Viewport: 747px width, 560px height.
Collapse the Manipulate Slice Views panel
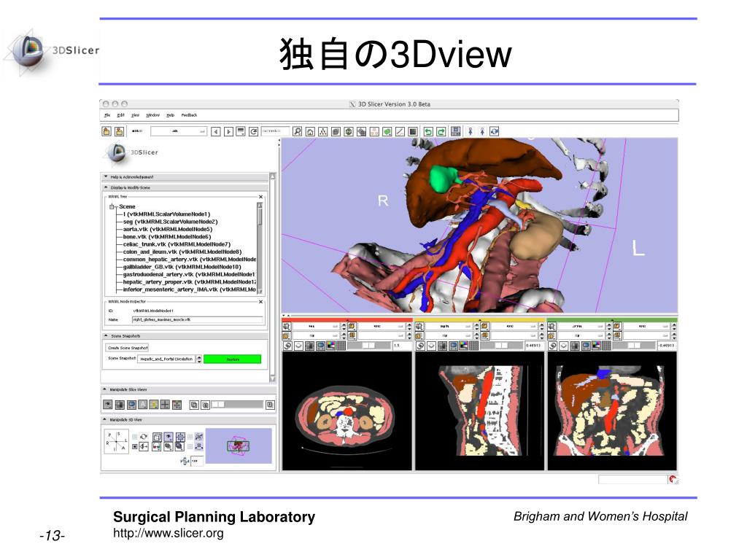pos(106,389)
